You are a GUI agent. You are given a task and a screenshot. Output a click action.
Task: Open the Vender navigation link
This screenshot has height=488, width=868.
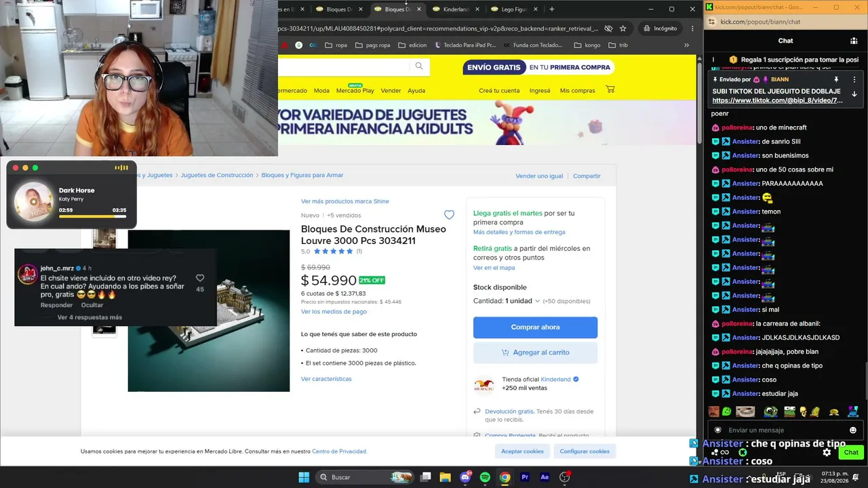point(391,91)
